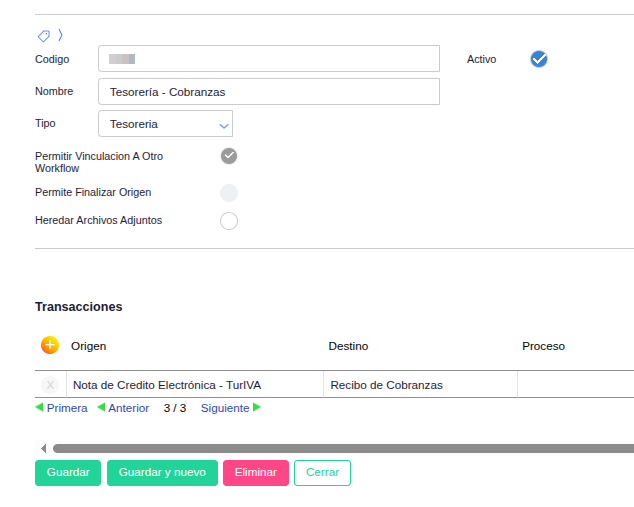634x507 pixels.
Task: Toggle Permitir Vinculacion A Otro Workflow checkbox
Action: point(229,156)
